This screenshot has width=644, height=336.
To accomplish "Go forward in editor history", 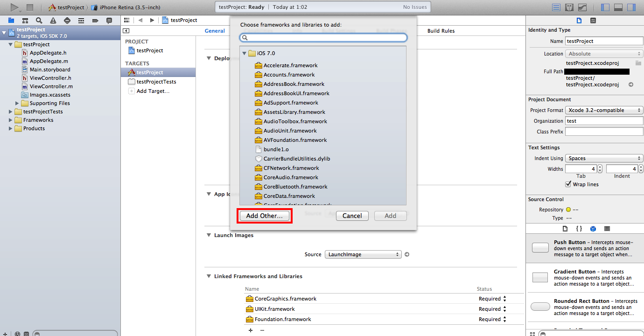I will point(152,20).
